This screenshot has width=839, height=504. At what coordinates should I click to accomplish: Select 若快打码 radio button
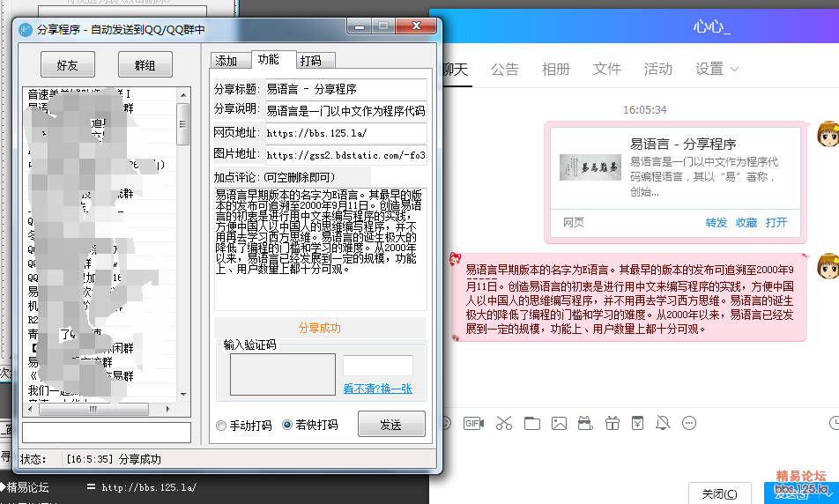[x=287, y=426]
